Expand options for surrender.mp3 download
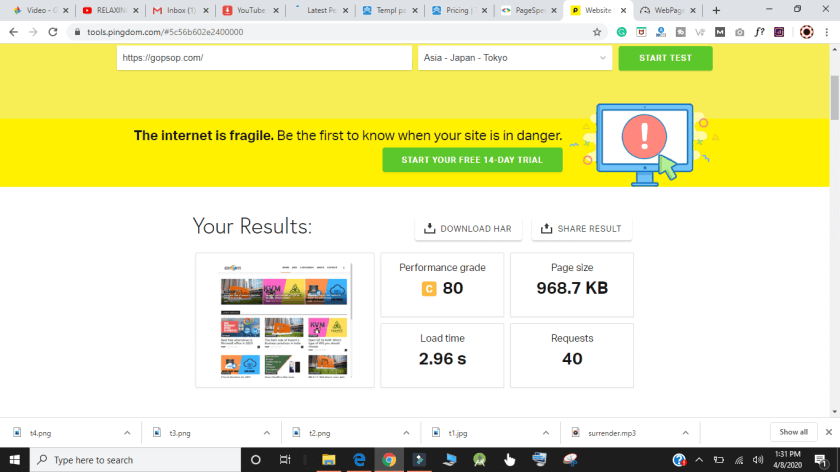This screenshot has height=472, width=840. 685,433
